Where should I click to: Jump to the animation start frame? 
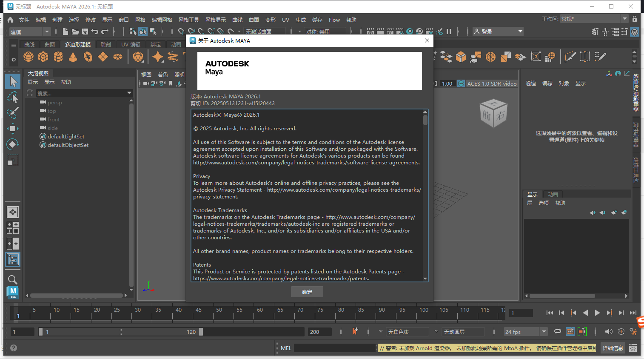(x=549, y=313)
